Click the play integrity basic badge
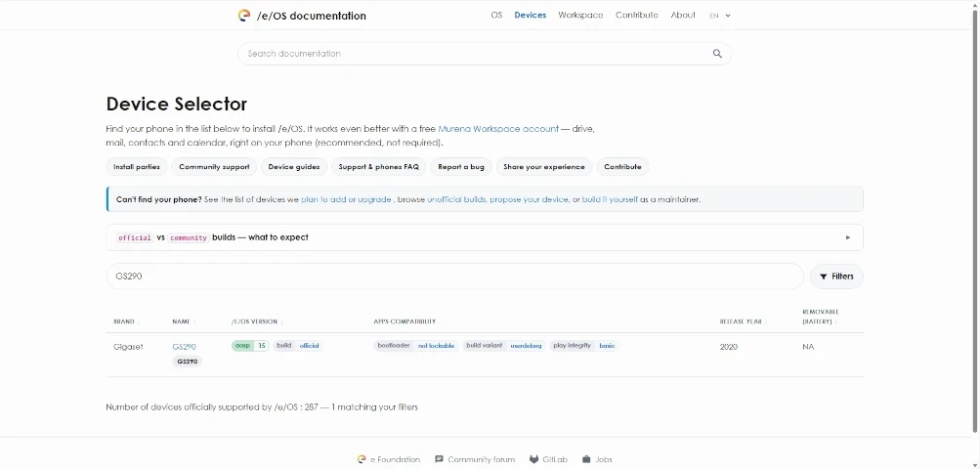Viewport: 980px width, 469px height. (x=583, y=346)
